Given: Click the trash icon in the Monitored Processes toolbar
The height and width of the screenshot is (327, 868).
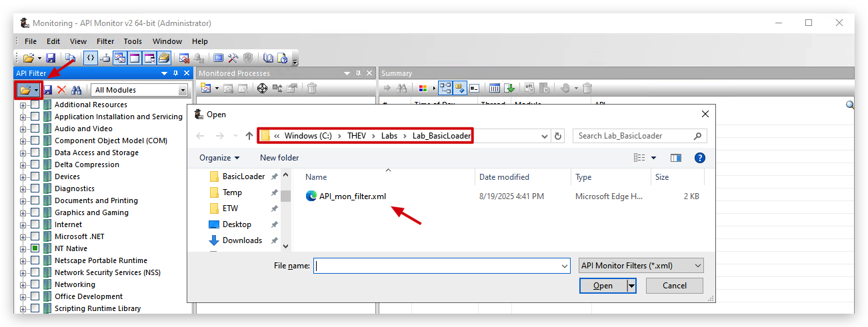Looking at the screenshot, I should click(311, 88).
